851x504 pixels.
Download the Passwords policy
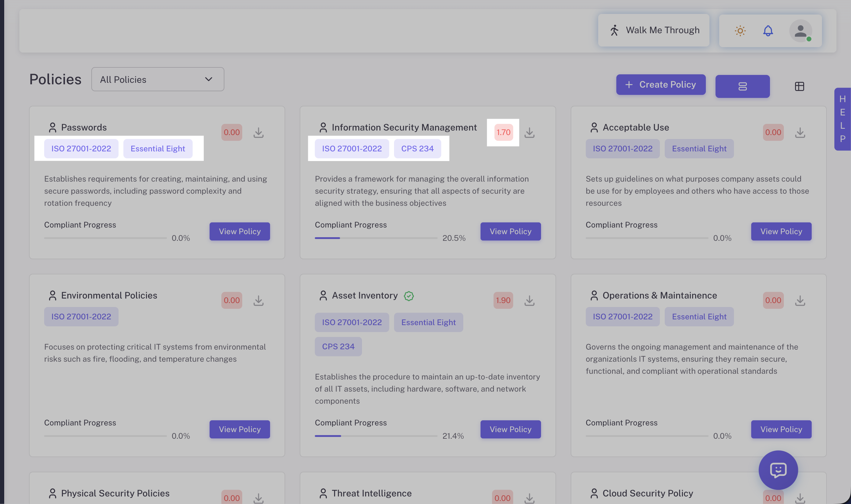click(258, 132)
